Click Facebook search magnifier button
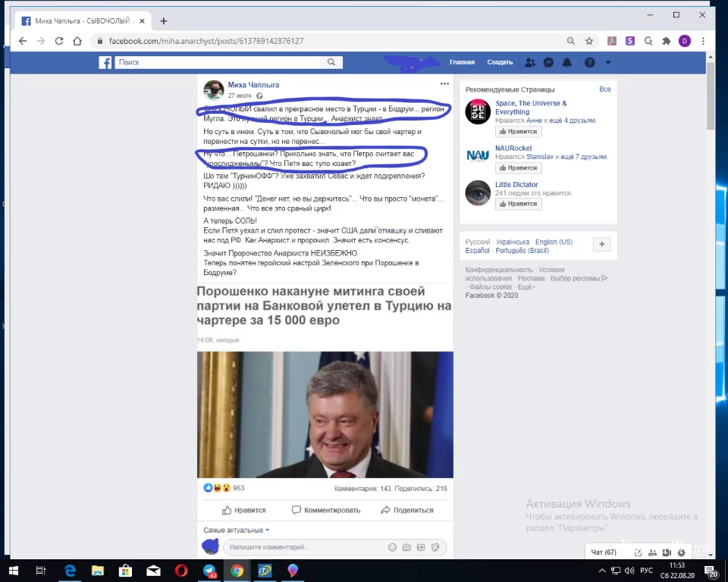728x582 pixels. [331, 62]
